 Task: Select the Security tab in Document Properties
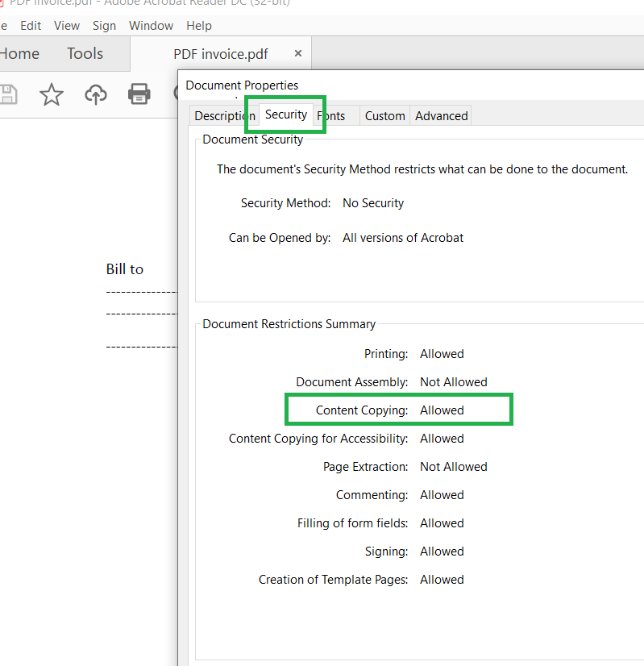click(x=286, y=114)
